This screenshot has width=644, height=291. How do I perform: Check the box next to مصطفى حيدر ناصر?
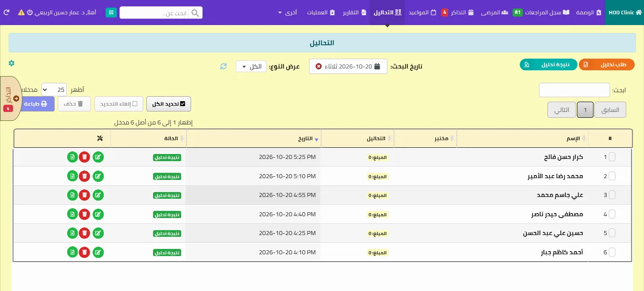coord(612,214)
